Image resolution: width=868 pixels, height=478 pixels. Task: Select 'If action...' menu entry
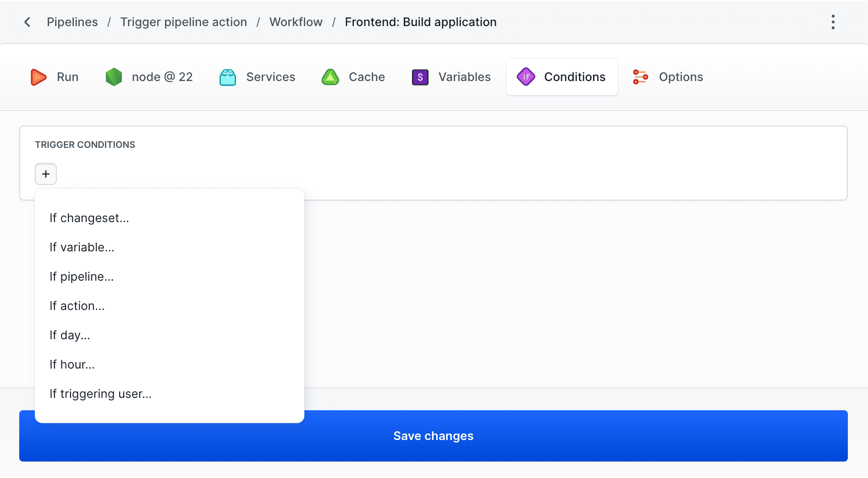(77, 306)
